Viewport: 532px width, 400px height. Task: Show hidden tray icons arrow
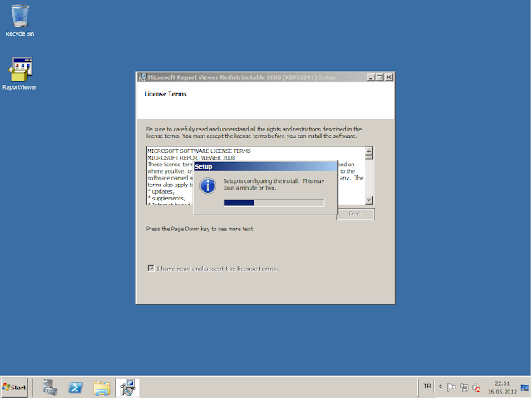click(x=441, y=388)
